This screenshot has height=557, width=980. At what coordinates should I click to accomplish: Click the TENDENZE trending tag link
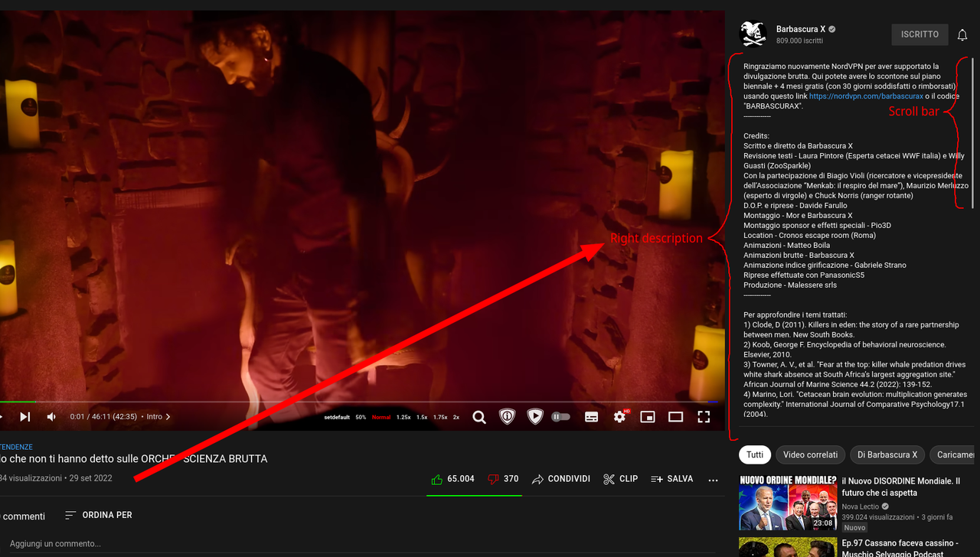(x=16, y=447)
